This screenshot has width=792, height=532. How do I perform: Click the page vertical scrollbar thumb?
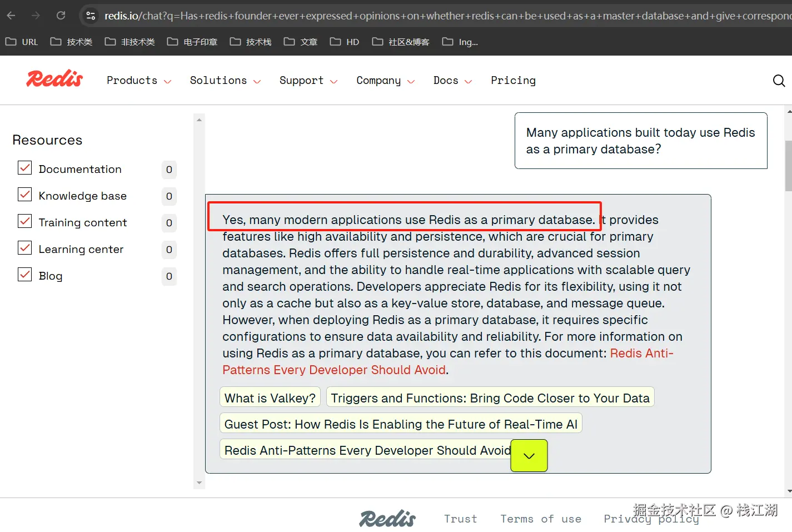click(x=788, y=166)
